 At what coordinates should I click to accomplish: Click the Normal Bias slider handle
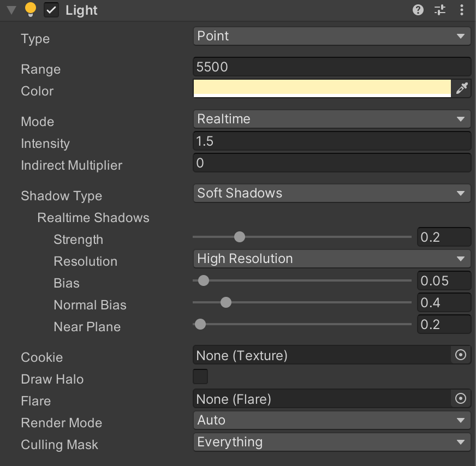pyautogui.click(x=225, y=302)
